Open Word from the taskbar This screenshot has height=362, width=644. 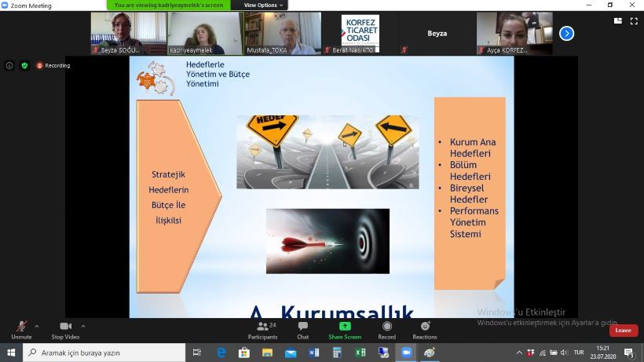coord(314,353)
